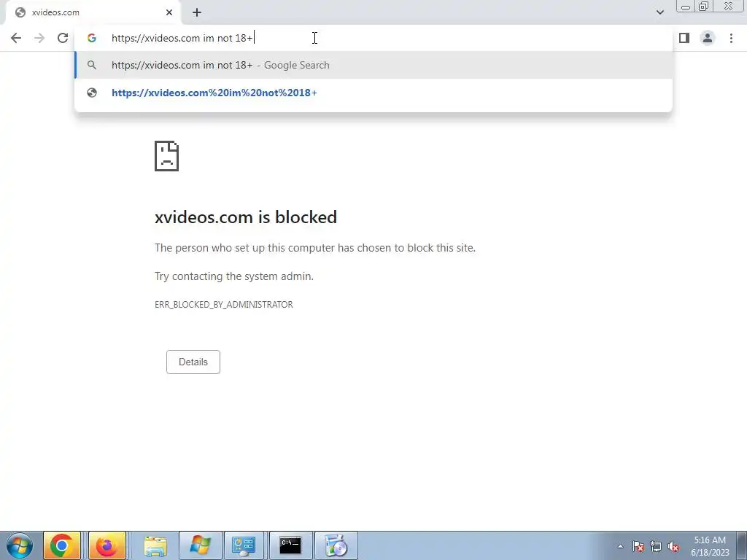Click the Windows flag taskbar icon
The width and height of the screenshot is (747, 560).
click(200, 545)
